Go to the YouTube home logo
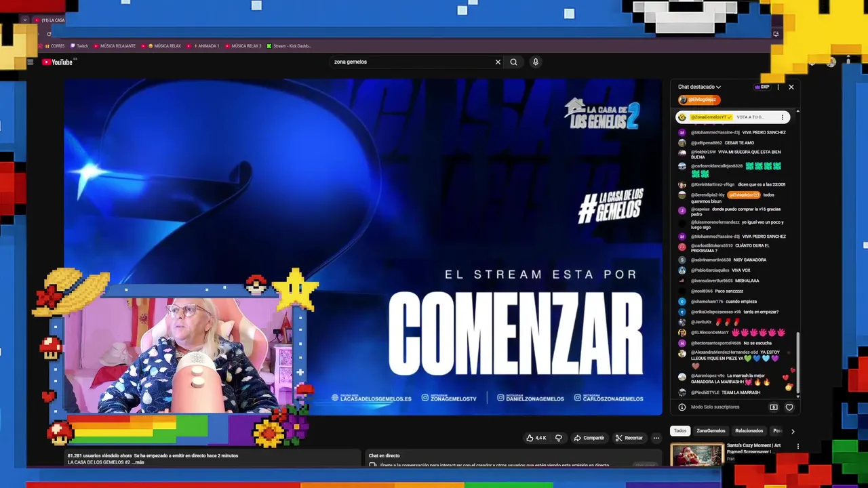Screen dimensions: 868x488 tap(58, 62)
